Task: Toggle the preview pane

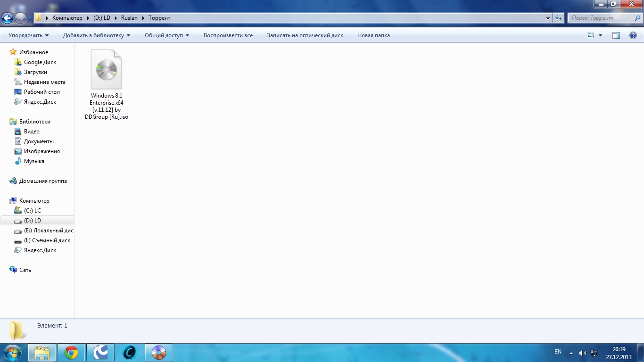Action: [x=616, y=35]
